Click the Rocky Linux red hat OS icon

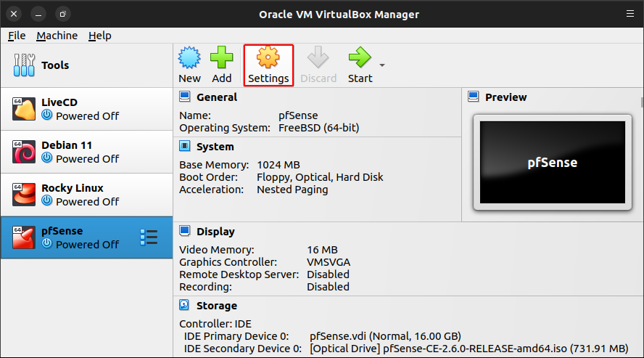pos(24,195)
